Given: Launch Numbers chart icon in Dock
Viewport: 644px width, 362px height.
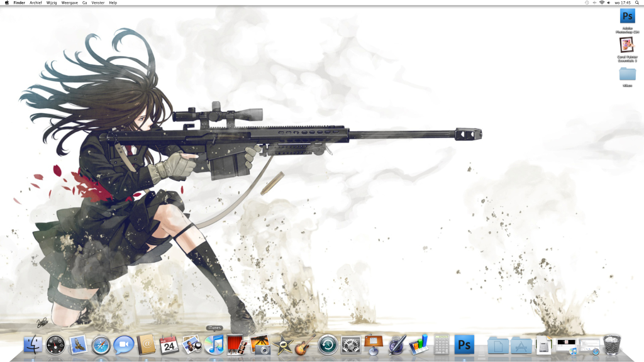Looking at the screenshot, I should coord(419,345).
